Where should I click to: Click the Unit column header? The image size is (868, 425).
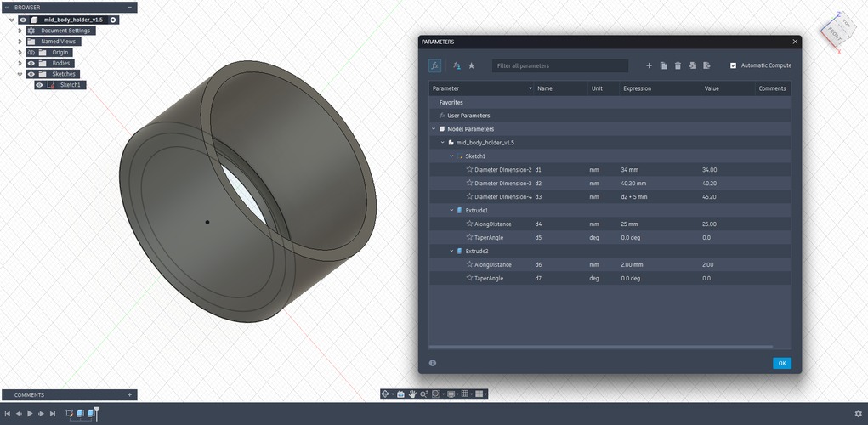[x=604, y=88]
